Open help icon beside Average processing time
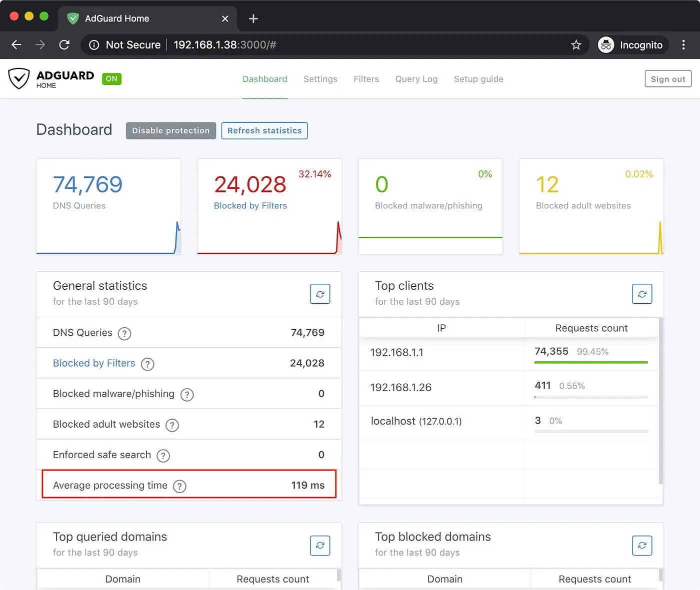The height and width of the screenshot is (590, 700). pos(179,486)
